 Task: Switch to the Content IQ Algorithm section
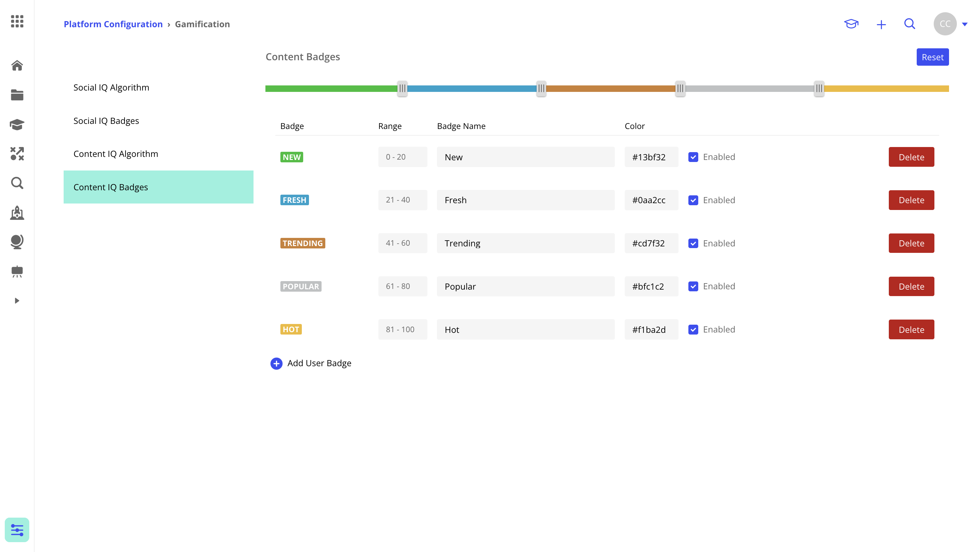(116, 154)
